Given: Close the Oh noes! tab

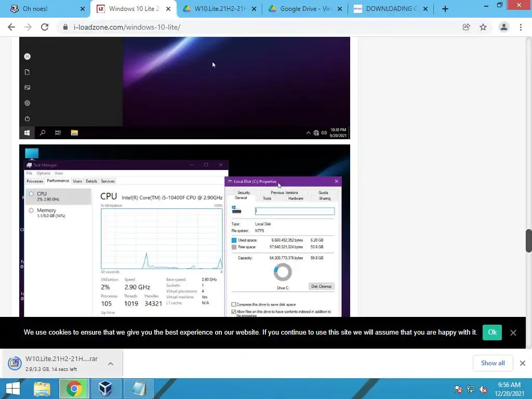Looking at the screenshot, I should (x=83, y=9).
